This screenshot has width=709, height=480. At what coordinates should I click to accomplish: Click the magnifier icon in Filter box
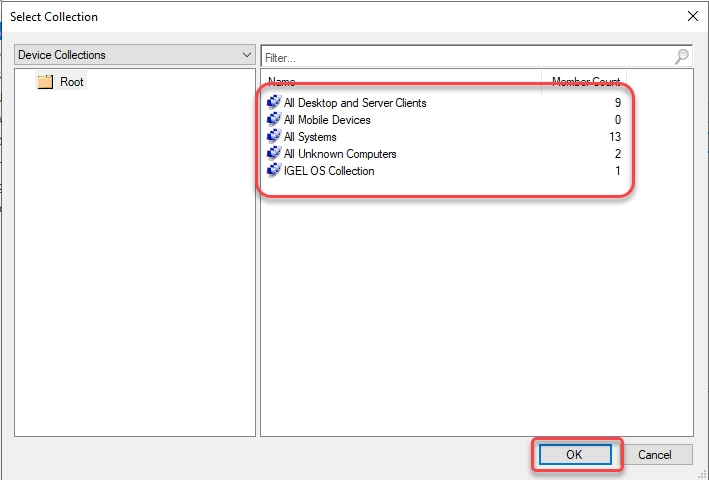pyautogui.click(x=682, y=57)
